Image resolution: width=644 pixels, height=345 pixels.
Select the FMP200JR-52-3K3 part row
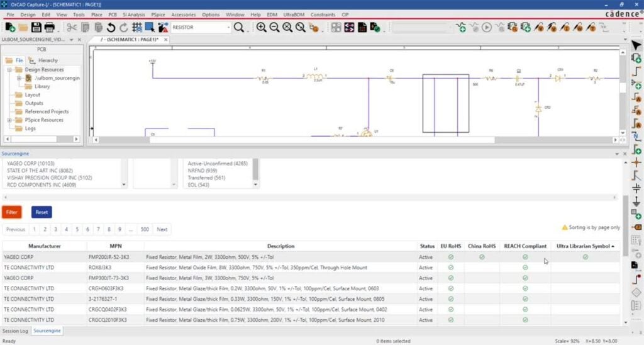(x=311, y=257)
